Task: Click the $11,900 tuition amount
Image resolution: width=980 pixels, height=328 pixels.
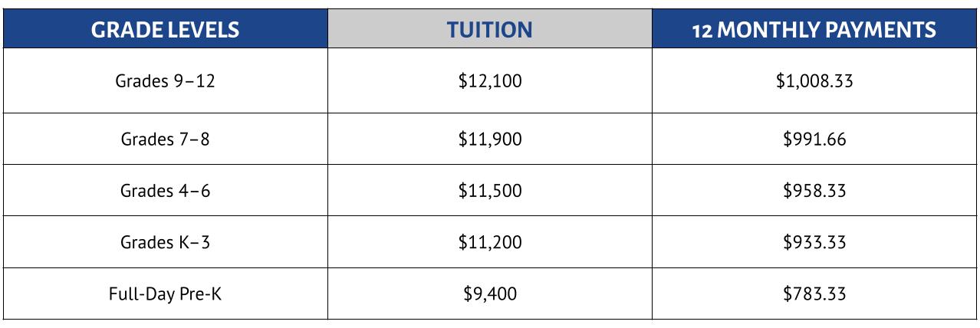Action: click(489, 139)
